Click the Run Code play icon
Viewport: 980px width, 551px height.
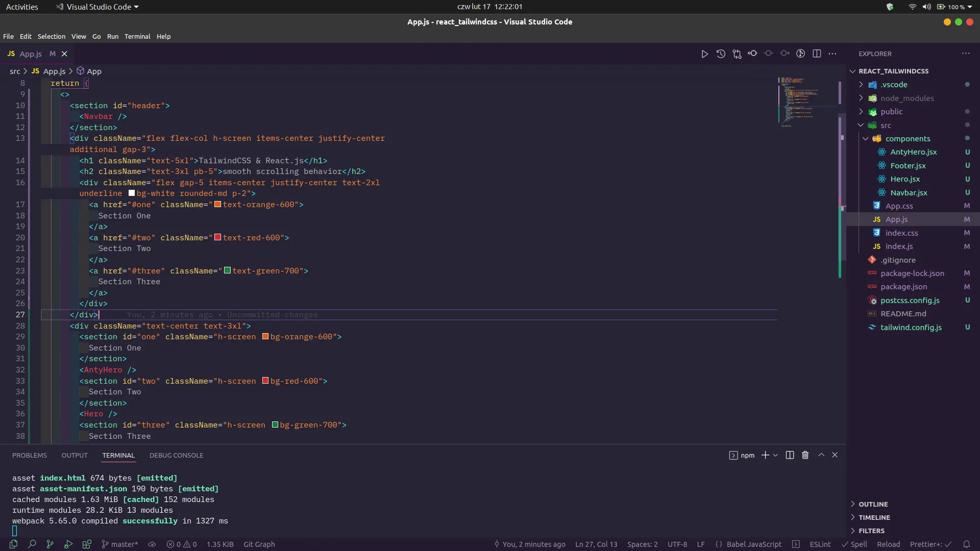[x=704, y=54]
